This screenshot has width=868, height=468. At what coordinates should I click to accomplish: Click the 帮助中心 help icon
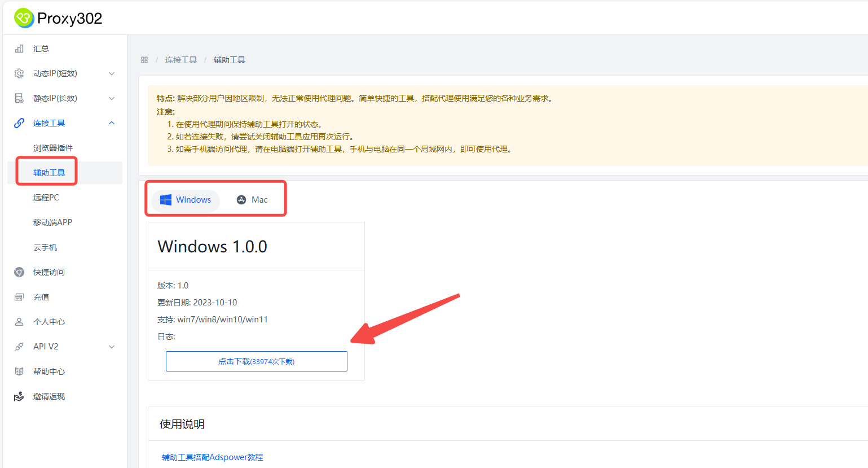[x=19, y=371]
